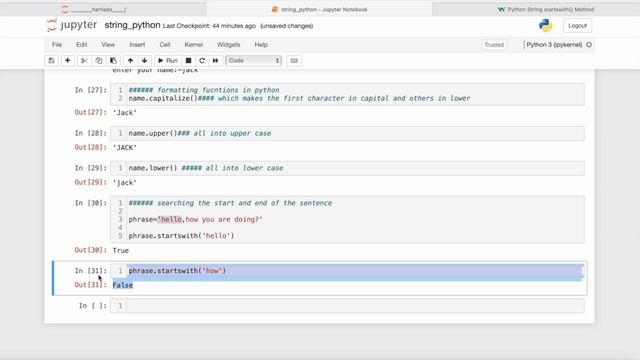This screenshot has width=640, height=360.
Task: Run the selected cell
Action: [x=168, y=60]
